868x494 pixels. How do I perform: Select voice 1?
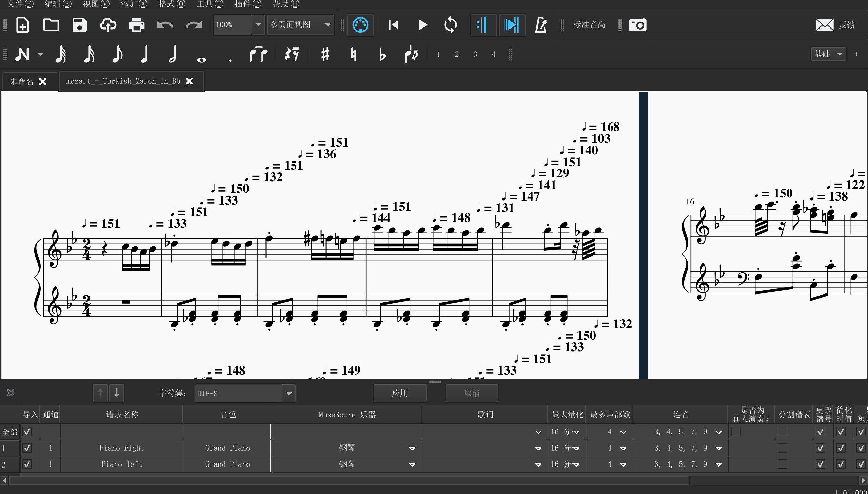pos(439,54)
